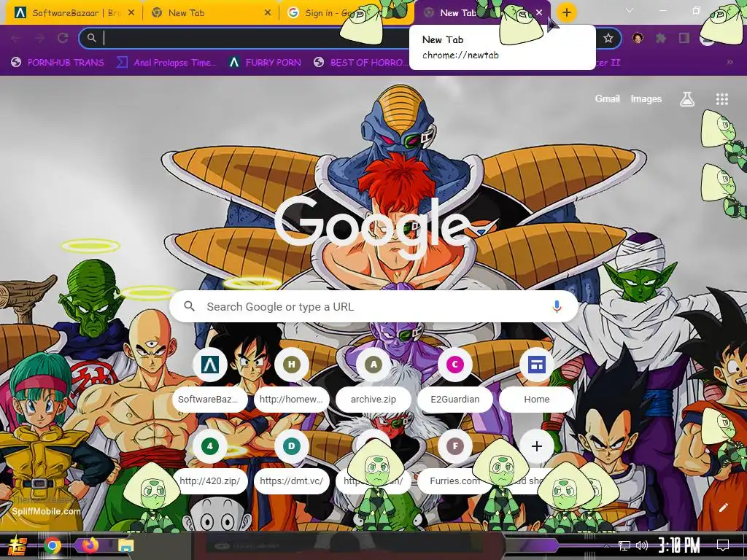Expand the bookmarks overflow chevron
The height and width of the screenshot is (560, 747).
coord(729,62)
